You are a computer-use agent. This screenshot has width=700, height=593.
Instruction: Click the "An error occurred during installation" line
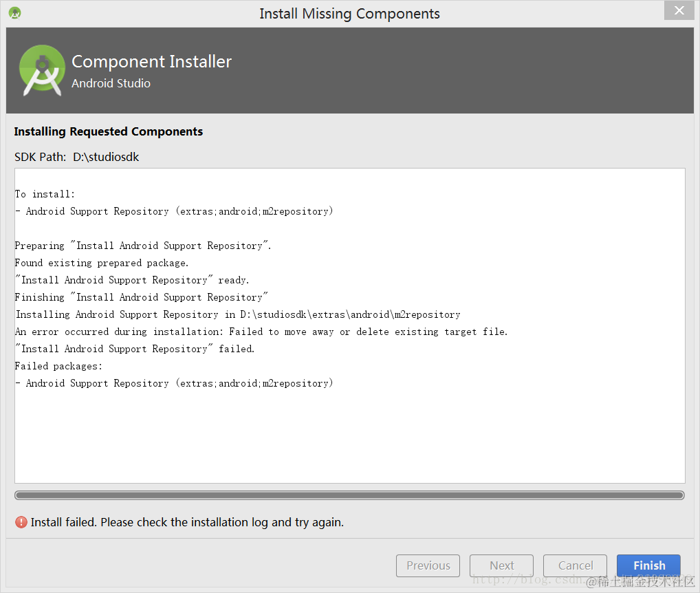tap(261, 332)
